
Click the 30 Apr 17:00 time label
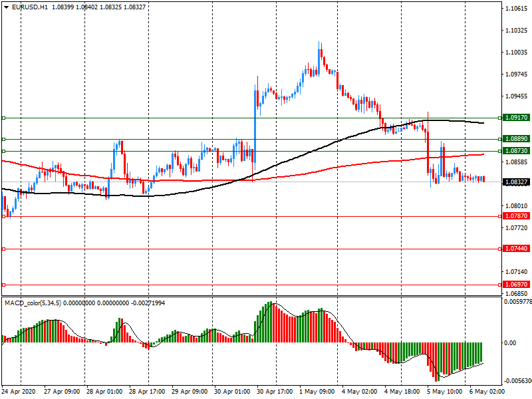pos(275,392)
